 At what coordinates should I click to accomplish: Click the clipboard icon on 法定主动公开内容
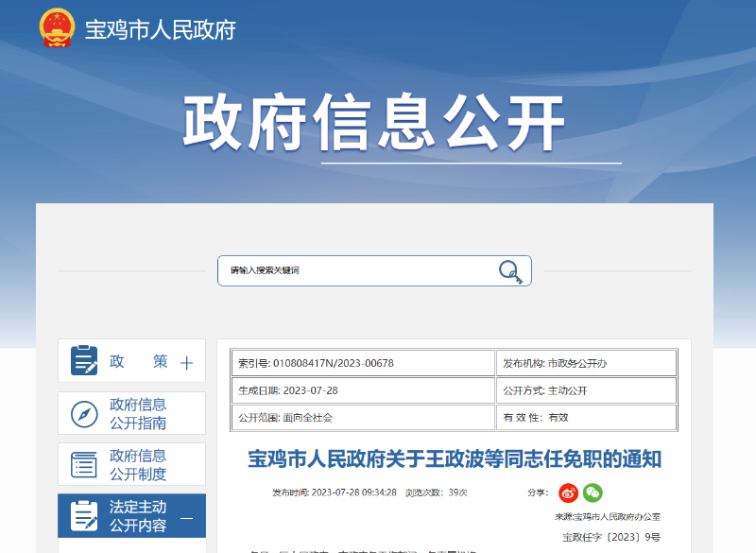[x=86, y=515]
